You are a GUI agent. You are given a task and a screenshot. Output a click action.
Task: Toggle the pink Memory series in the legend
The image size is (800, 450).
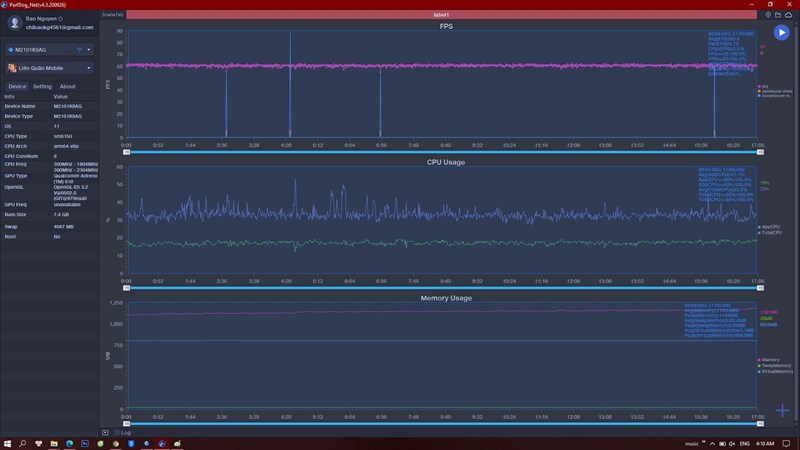click(769, 360)
